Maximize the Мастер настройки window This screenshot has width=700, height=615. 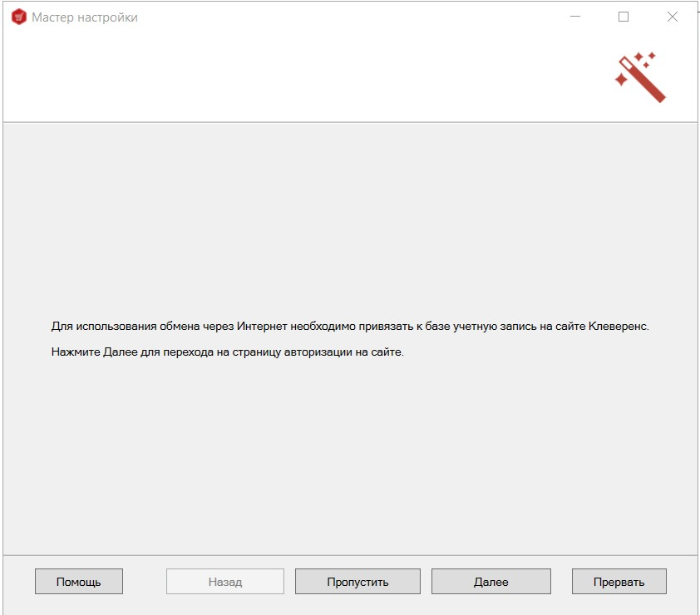coord(624,17)
